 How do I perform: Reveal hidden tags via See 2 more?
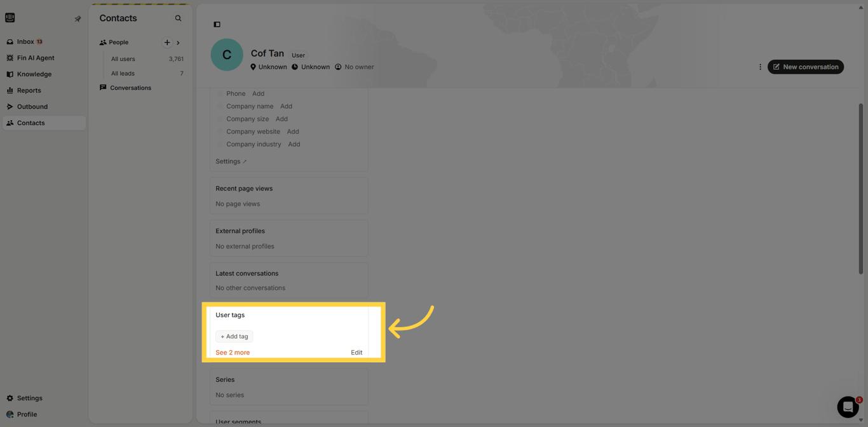[232, 352]
